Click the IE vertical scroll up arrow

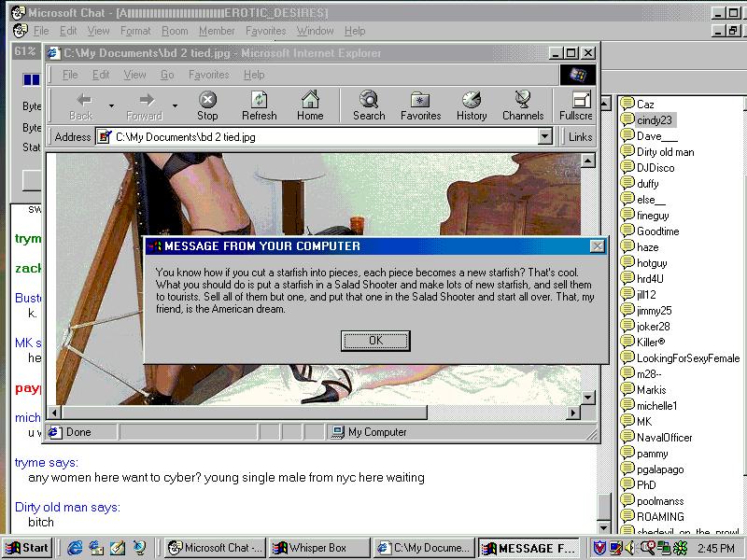[588, 161]
